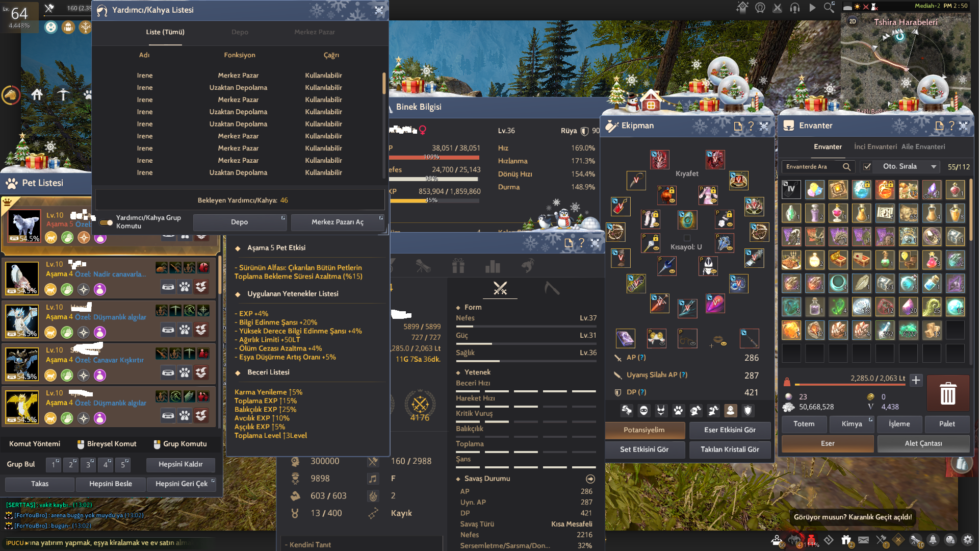This screenshot has width=980, height=551.
Task: Click the Hepsini Besle button
Action: [110, 484]
